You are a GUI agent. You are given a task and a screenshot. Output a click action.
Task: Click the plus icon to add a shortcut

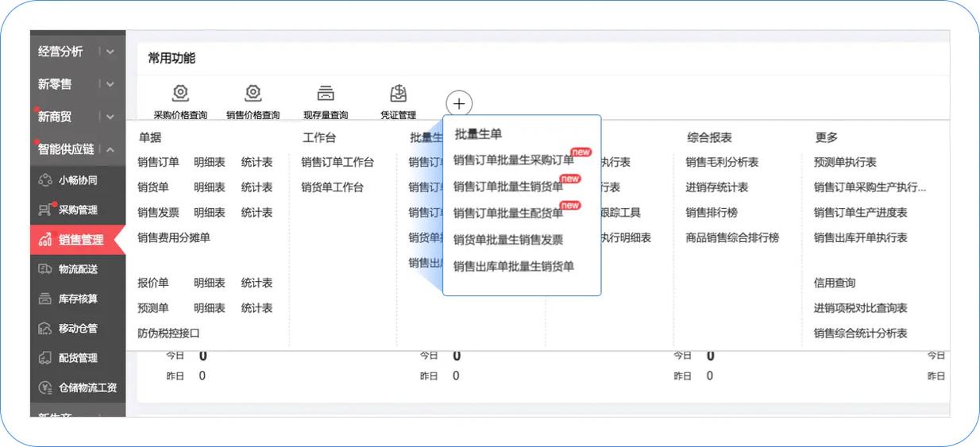(459, 103)
